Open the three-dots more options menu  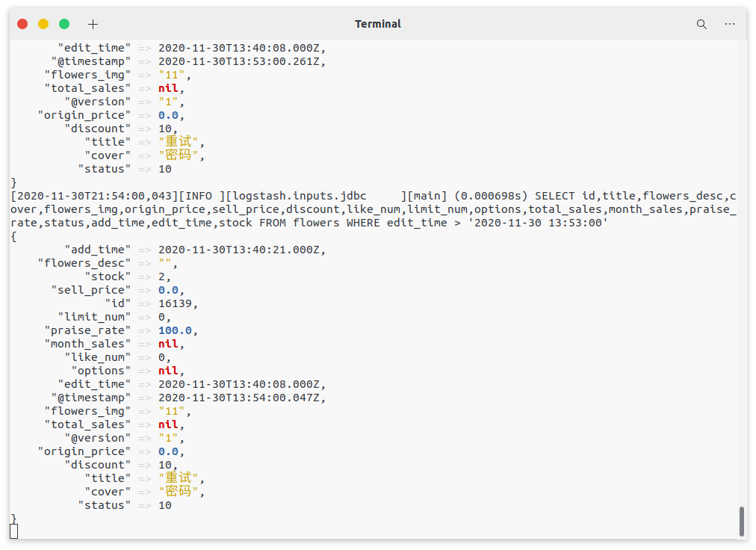point(730,24)
